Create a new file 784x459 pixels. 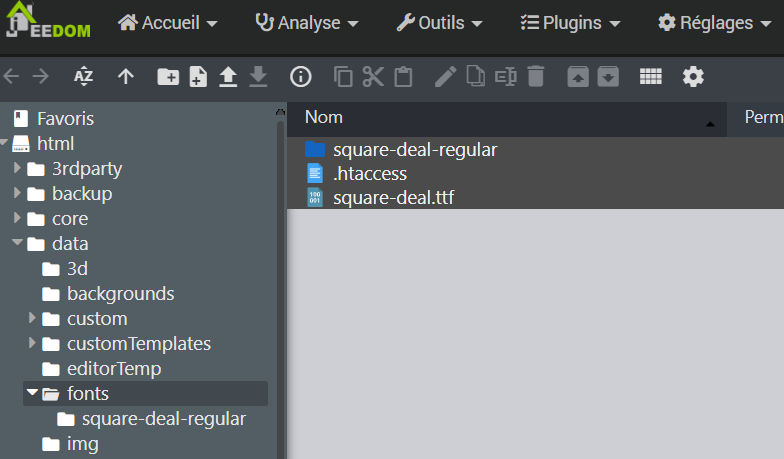198,77
